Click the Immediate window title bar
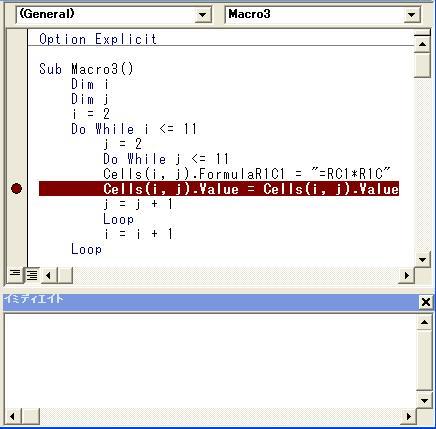436x429 pixels. point(211,302)
